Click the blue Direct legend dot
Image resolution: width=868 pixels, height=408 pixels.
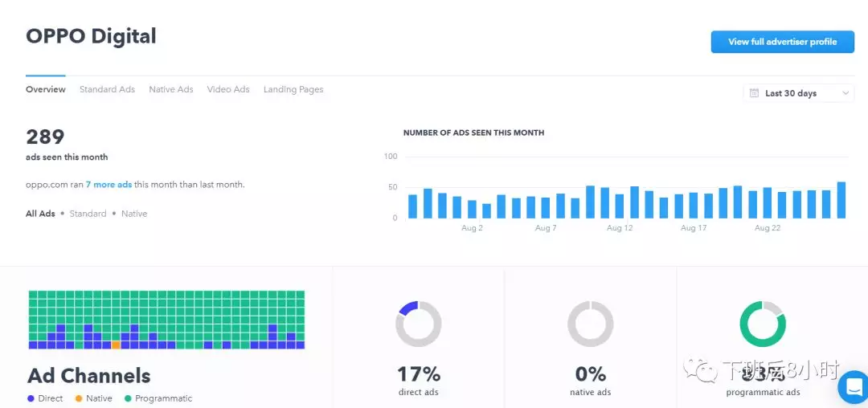[31, 398]
